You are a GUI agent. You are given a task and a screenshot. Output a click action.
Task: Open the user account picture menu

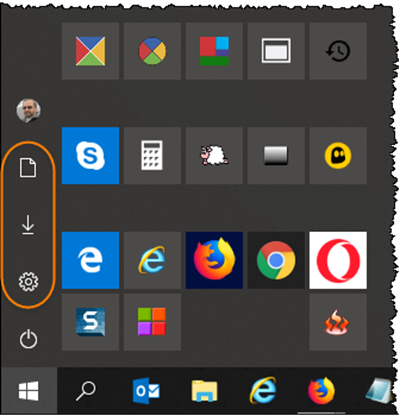[x=28, y=110]
